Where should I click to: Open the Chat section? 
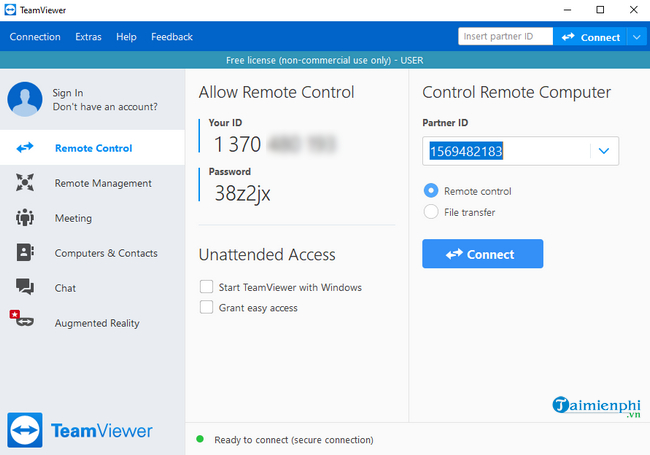coord(92,288)
